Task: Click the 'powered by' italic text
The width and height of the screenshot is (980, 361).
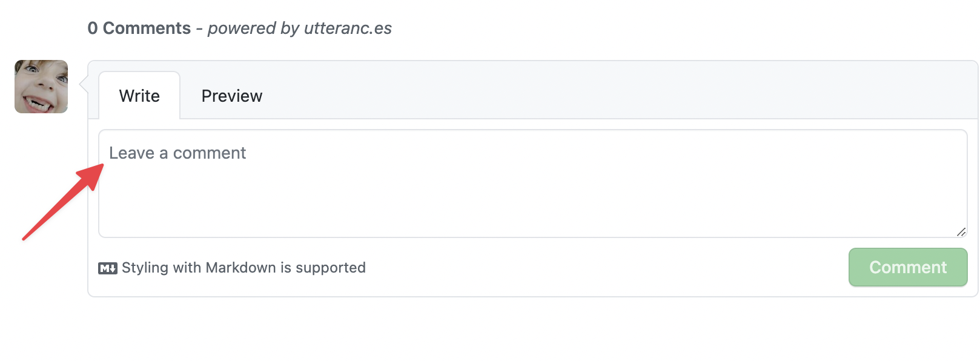Action: [x=254, y=28]
